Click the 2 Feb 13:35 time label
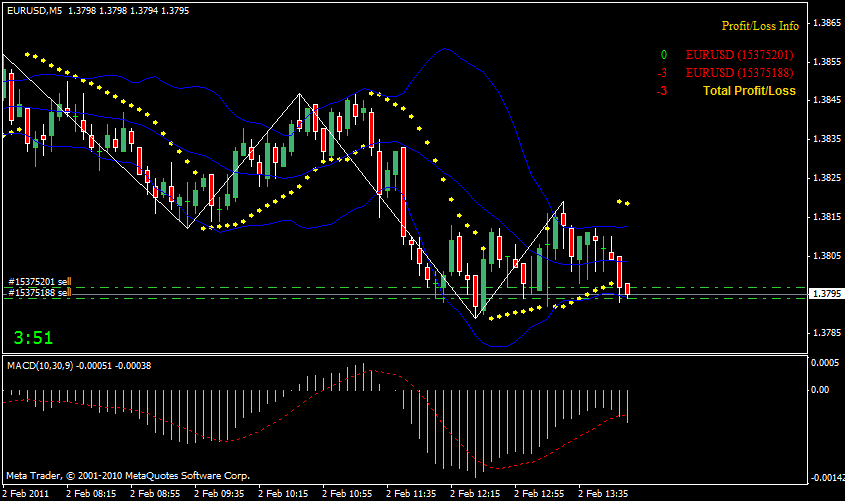Screen dimensions: 845x501 (604, 493)
